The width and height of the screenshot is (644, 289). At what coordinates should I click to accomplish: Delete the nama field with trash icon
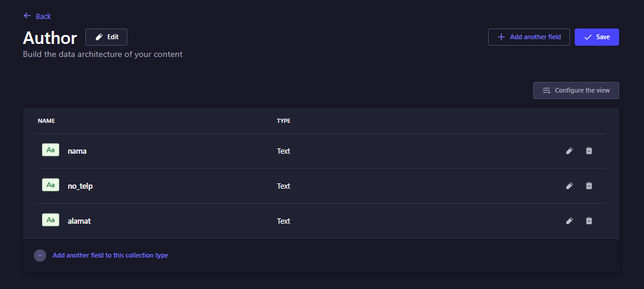589,151
